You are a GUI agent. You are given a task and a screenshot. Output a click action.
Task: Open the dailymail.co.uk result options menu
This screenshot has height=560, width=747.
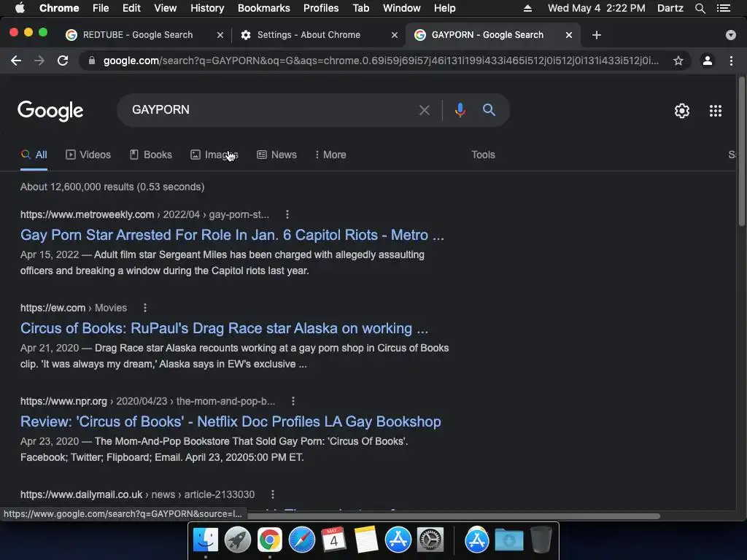(273, 495)
